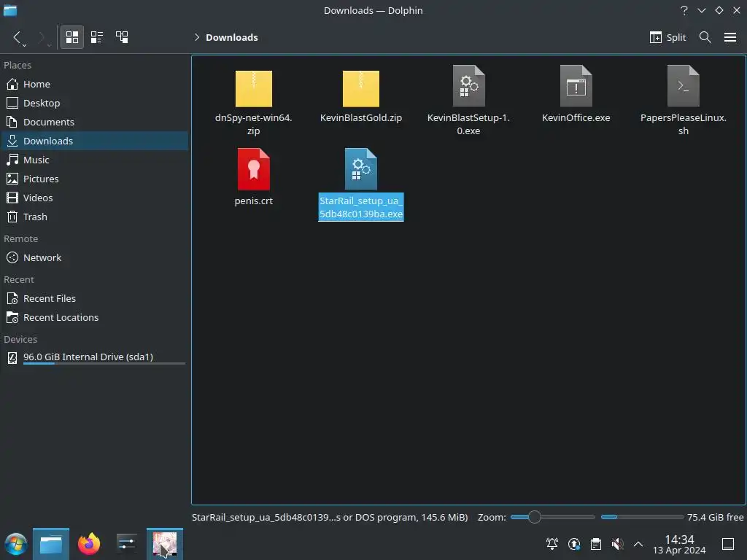The image size is (747, 560).
Task: Open Network under Remote
Action: tap(94, 257)
